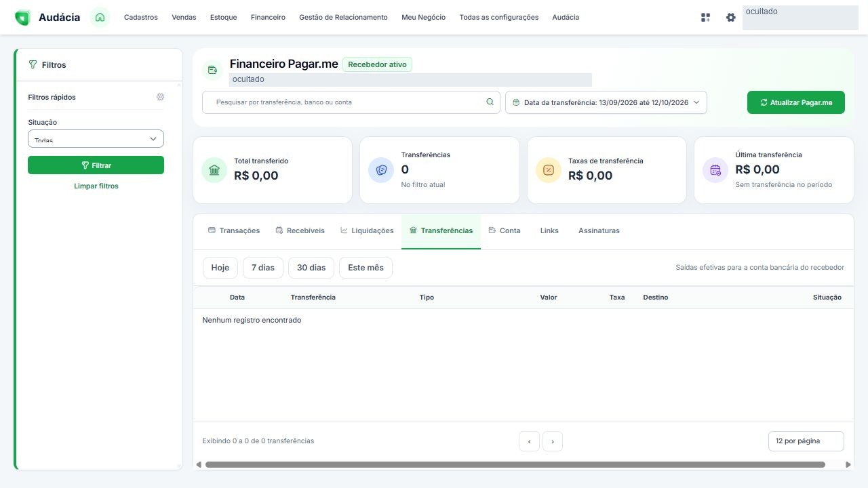
Task: Click the calendar icon in date range
Action: point(516,103)
